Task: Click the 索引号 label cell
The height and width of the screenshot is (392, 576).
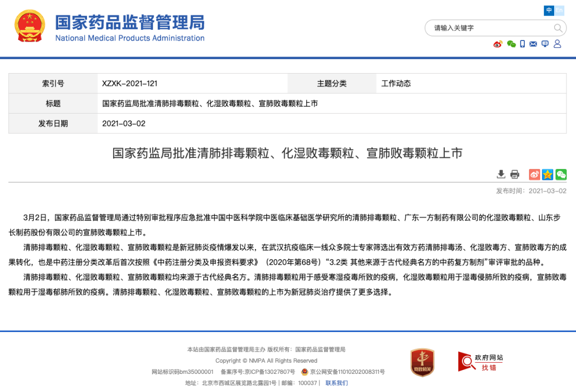Action: 53,83
